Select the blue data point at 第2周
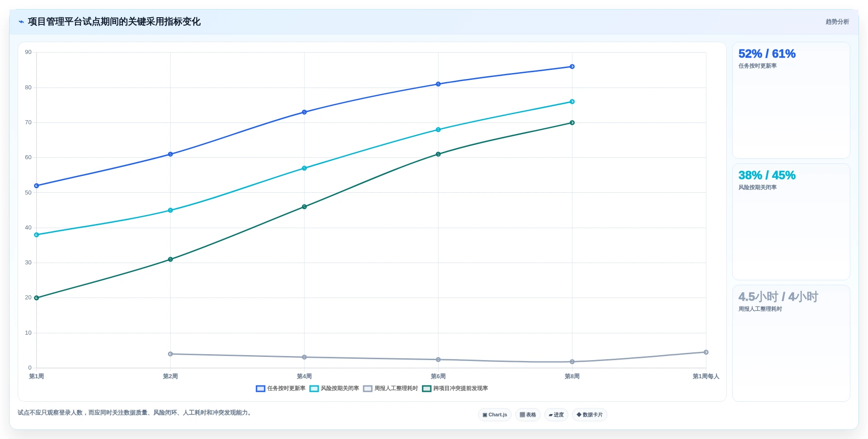Viewport: 868px width, 439px height. (x=171, y=154)
